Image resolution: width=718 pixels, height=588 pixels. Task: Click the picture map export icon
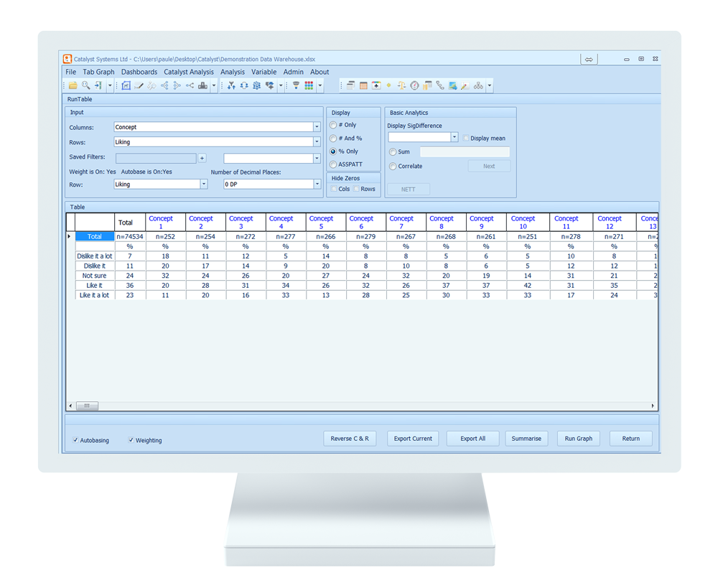(x=453, y=85)
